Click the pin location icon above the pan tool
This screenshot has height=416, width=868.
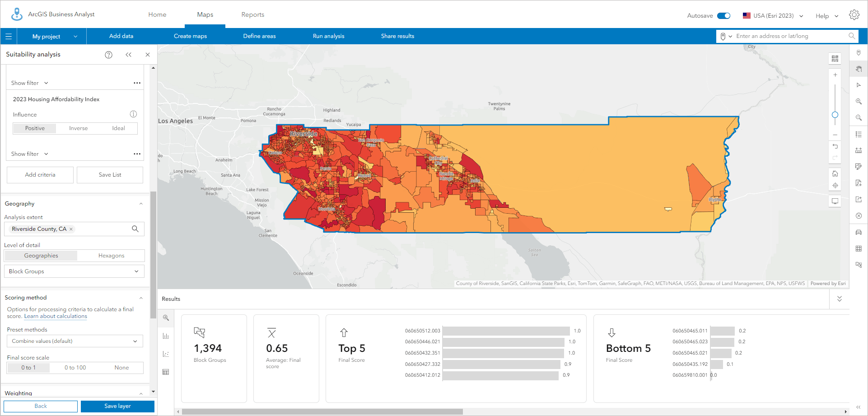pos(859,52)
